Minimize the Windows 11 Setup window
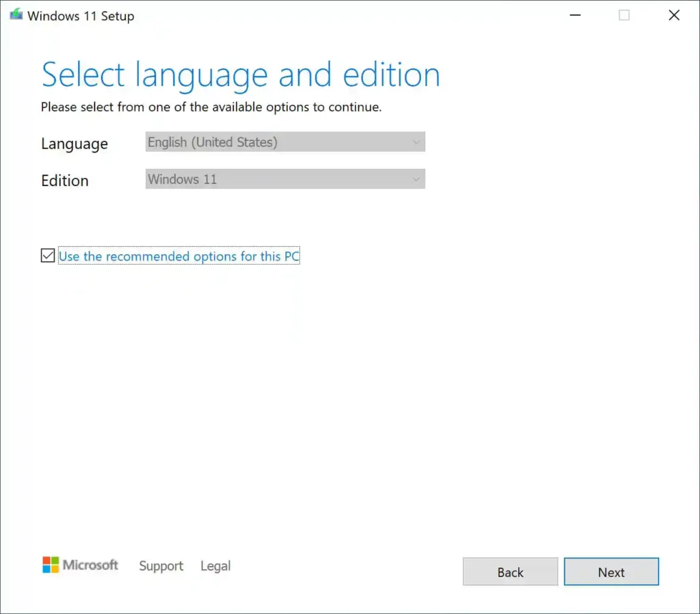Image resolution: width=700 pixels, height=614 pixels. [x=575, y=15]
